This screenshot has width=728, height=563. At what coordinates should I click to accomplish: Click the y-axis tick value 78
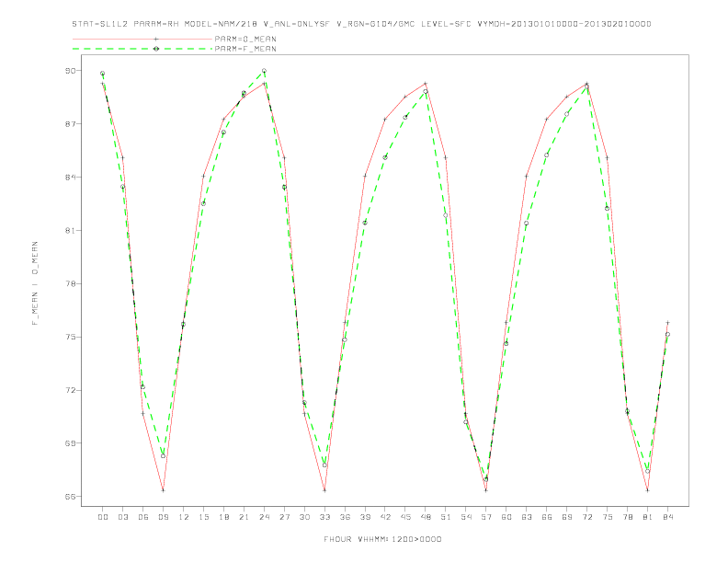pos(71,283)
